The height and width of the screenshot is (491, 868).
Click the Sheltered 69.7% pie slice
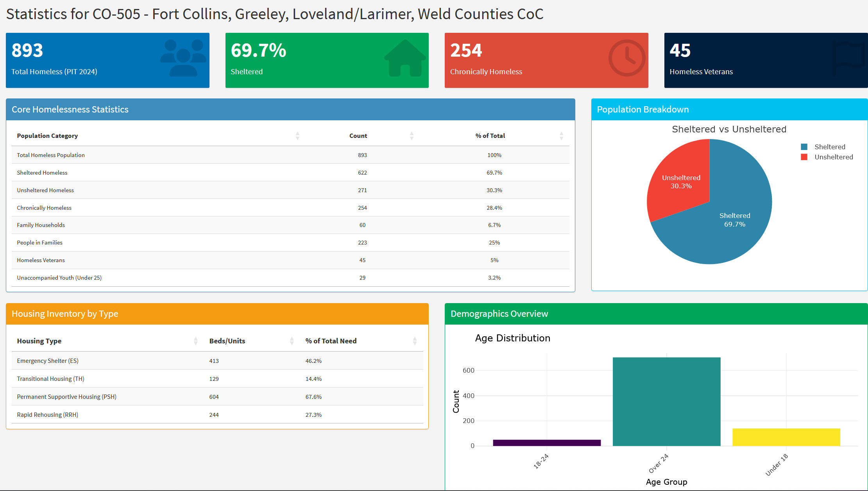(x=735, y=220)
